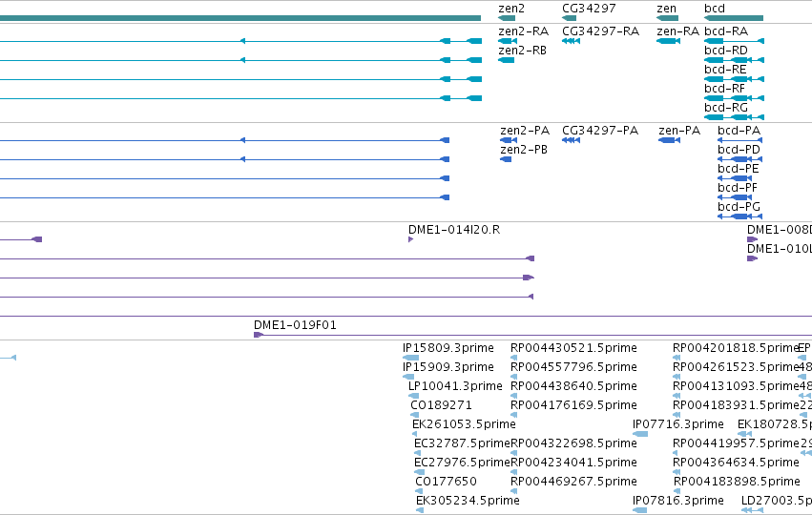Open protein bcd-PD
Image resolution: width=812 pixels, height=515 pixels.
point(739,150)
